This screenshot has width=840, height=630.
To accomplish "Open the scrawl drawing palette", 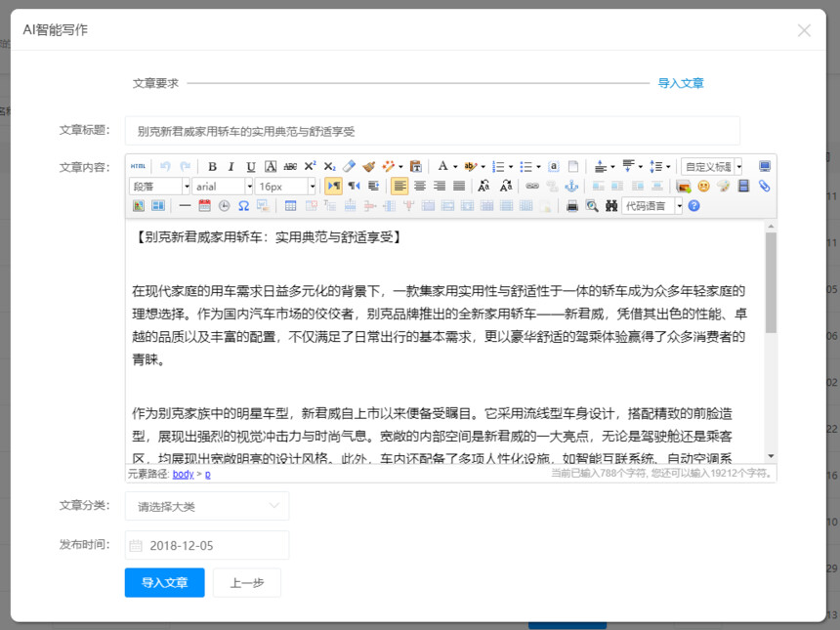I will tap(723, 186).
